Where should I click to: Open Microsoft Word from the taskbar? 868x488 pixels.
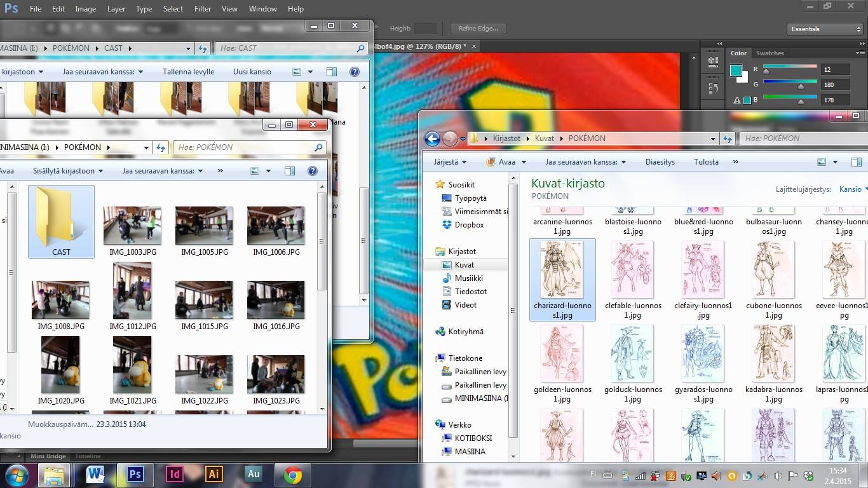tap(95, 474)
